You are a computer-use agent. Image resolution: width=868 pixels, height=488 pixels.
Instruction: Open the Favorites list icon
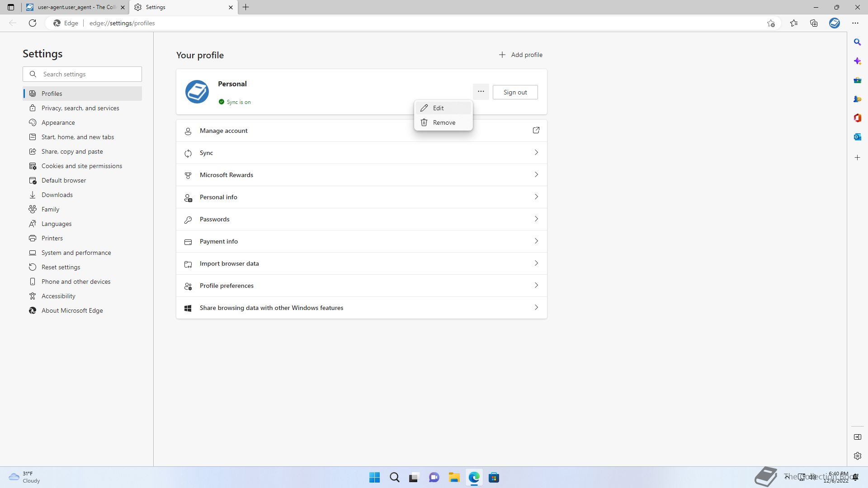pyautogui.click(x=794, y=23)
